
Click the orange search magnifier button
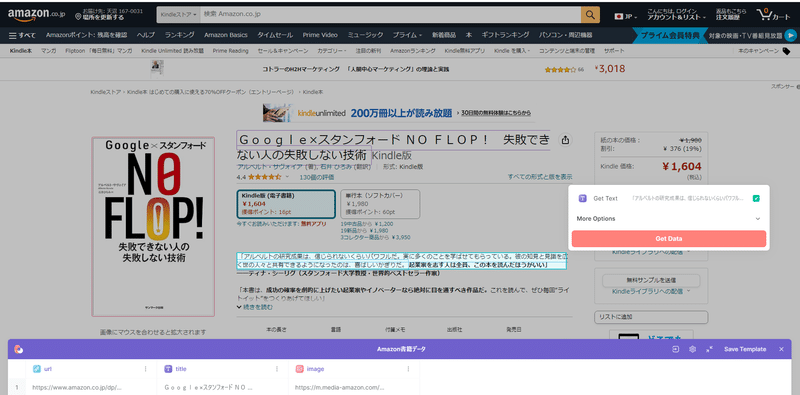click(590, 15)
